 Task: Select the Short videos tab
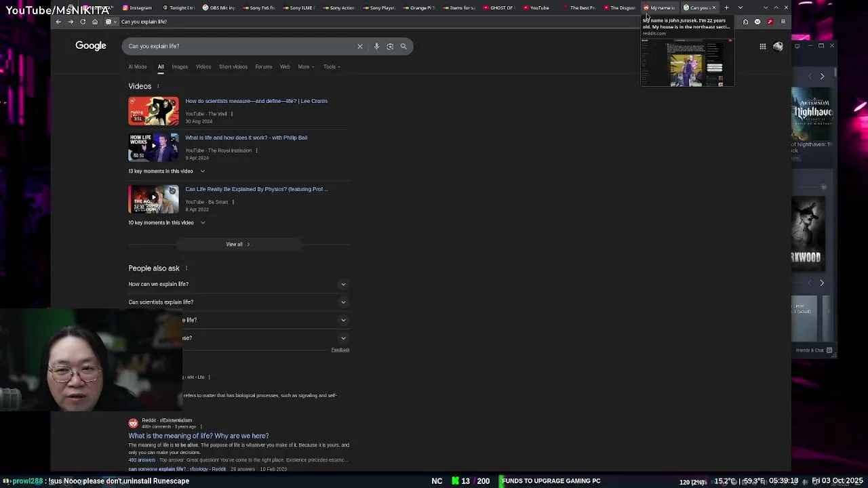point(233,66)
